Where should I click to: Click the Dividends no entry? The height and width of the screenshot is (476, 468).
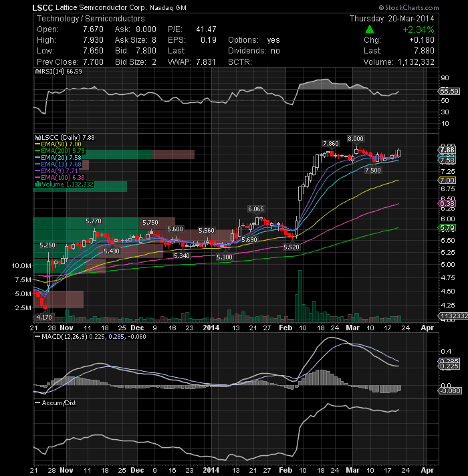tap(254, 51)
